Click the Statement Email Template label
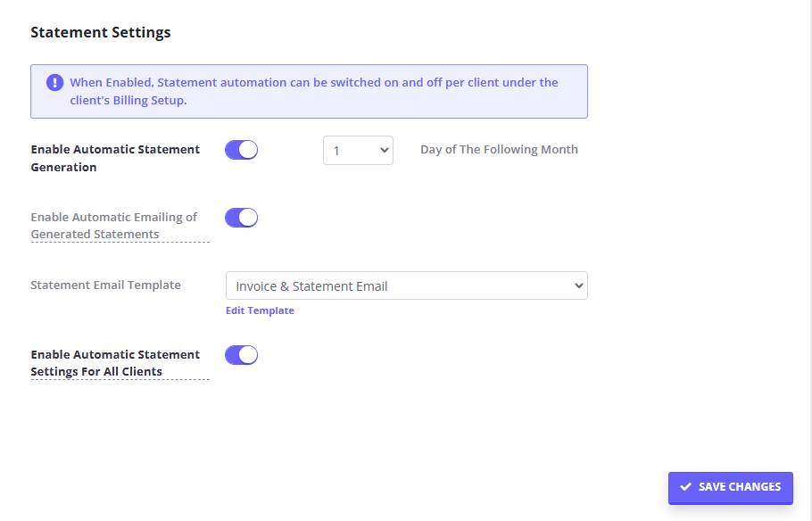812x521 pixels. pos(105,284)
